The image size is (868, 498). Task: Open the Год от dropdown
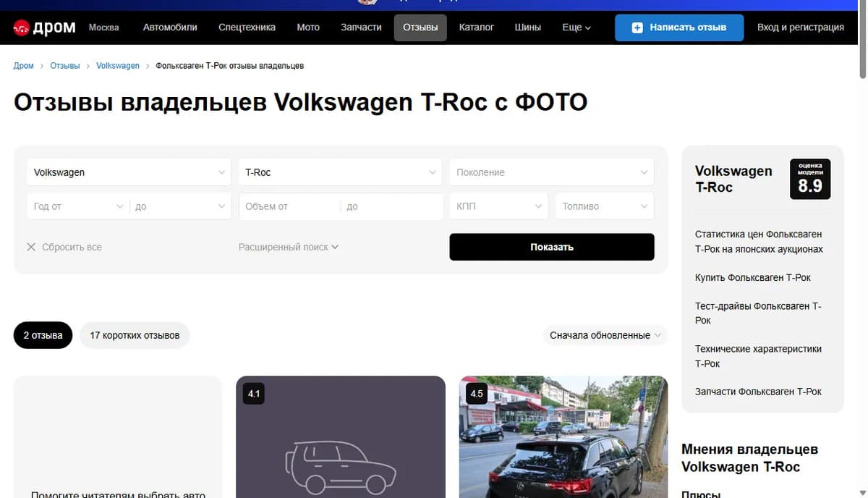tap(78, 206)
